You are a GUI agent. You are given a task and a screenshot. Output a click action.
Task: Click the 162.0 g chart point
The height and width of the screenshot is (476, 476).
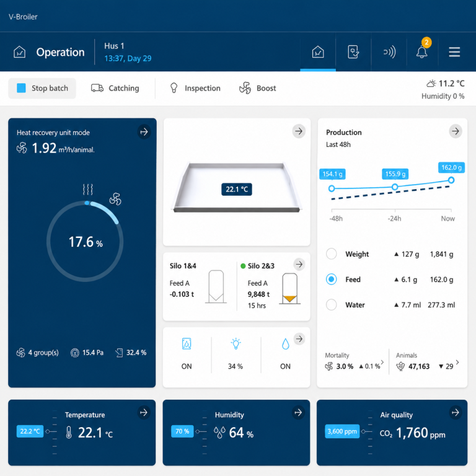[451, 180]
